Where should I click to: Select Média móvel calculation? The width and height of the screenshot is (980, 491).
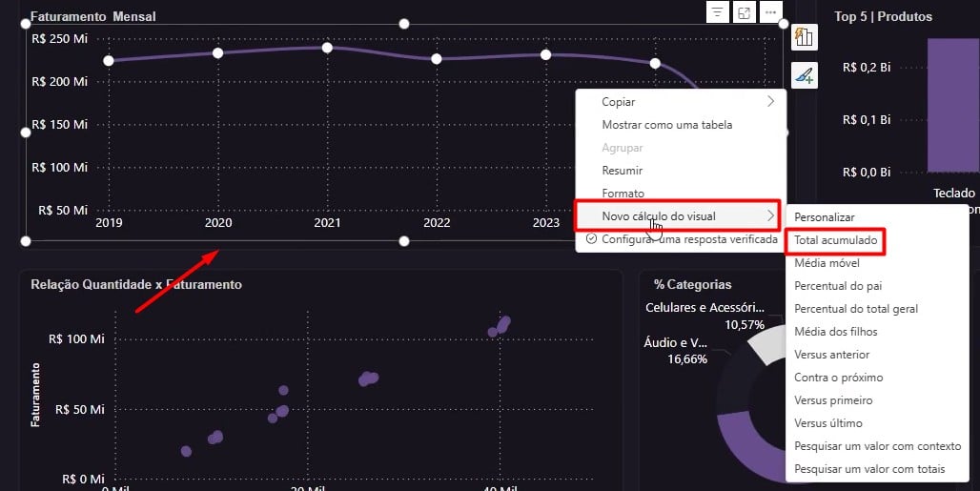pos(877,263)
